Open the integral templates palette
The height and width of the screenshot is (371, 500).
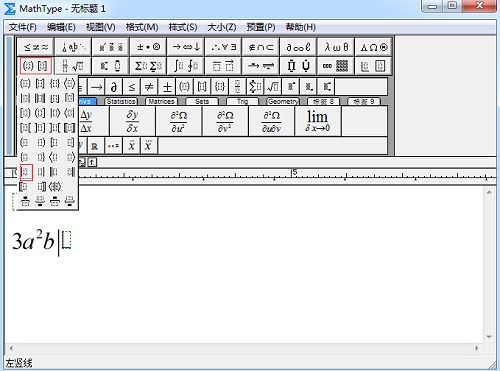click(186, 66)
